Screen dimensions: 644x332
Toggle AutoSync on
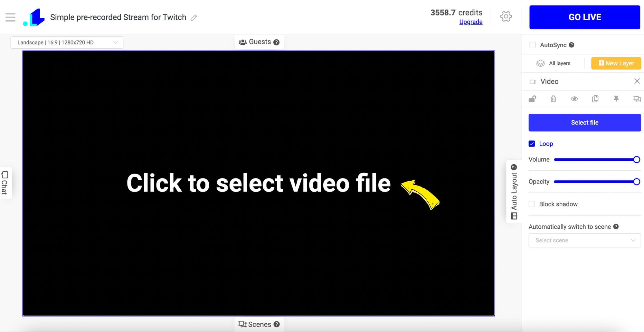[x=533, y=45]
